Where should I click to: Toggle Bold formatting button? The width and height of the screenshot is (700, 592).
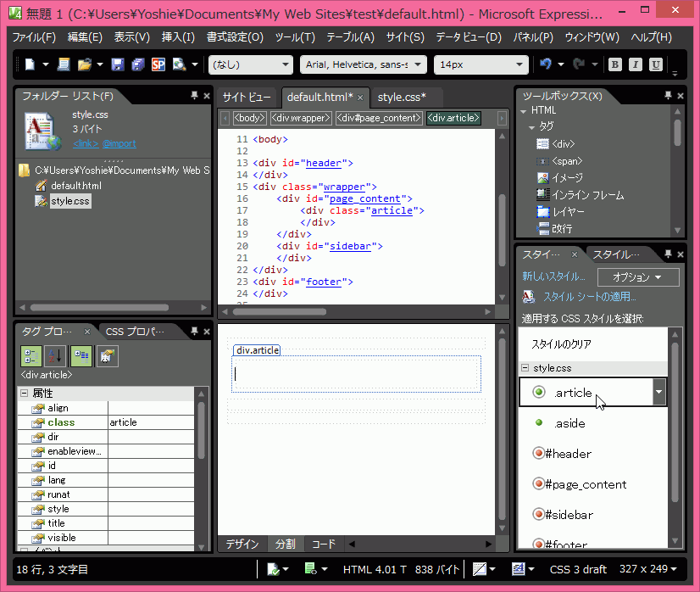coord(615,64)
